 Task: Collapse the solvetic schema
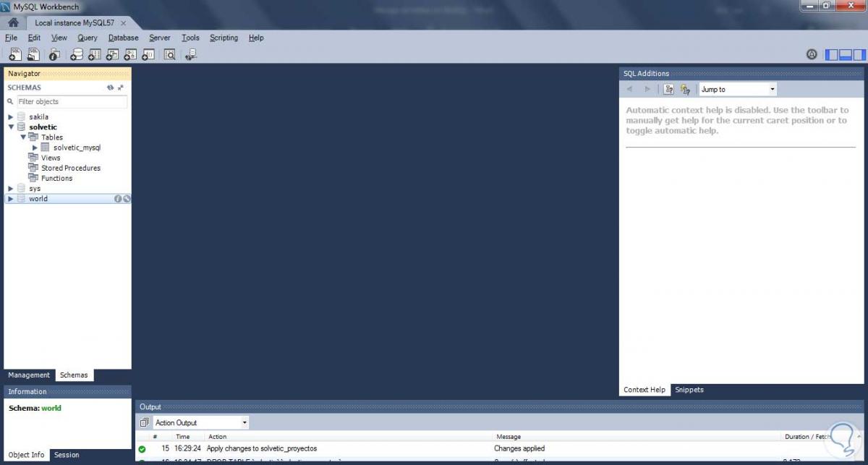click(10, 127)
